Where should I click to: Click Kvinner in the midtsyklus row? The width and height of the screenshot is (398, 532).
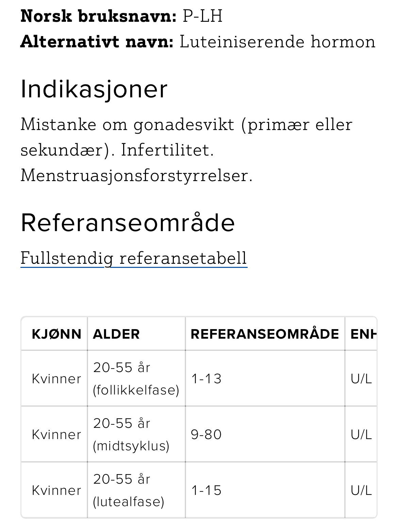[x=56, y=435]
